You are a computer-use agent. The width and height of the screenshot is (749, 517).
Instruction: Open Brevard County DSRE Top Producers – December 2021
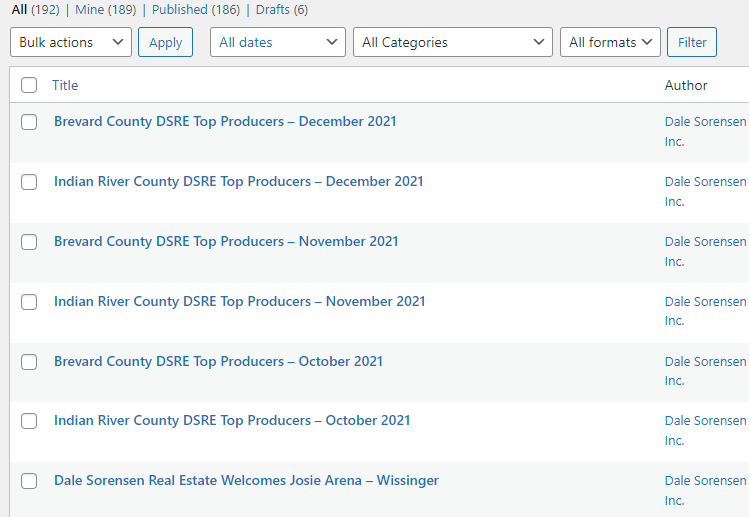click(x=225, y=121)
